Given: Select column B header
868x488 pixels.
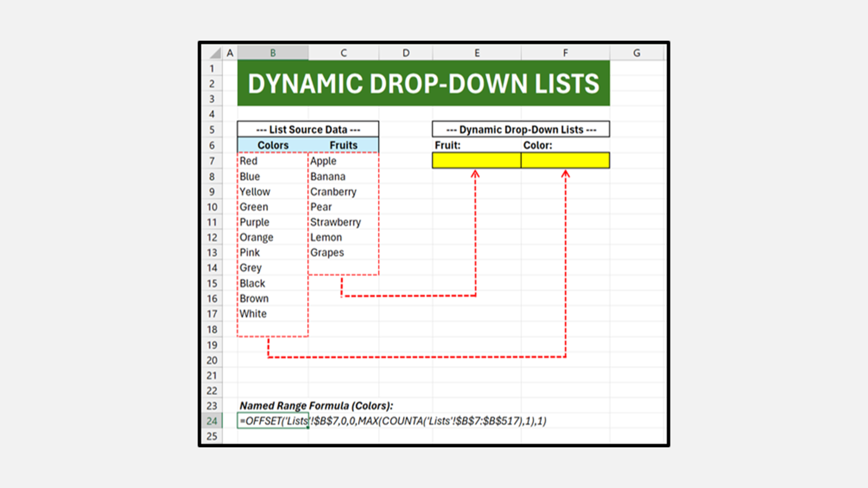Looking at the screenshot, I should tap(273, 53).
